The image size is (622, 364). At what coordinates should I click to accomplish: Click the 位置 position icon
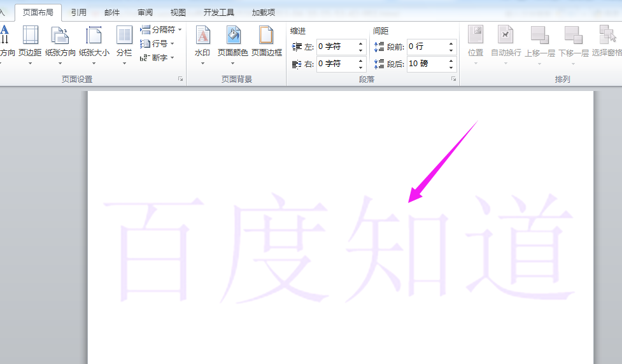(x=475, y=35)
